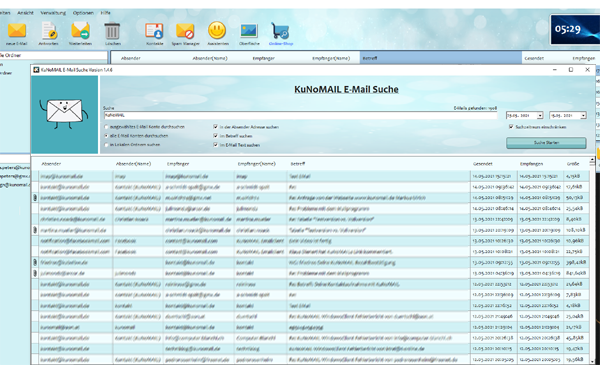
Task: Sort results by Betreff column header
Action: 298,164
